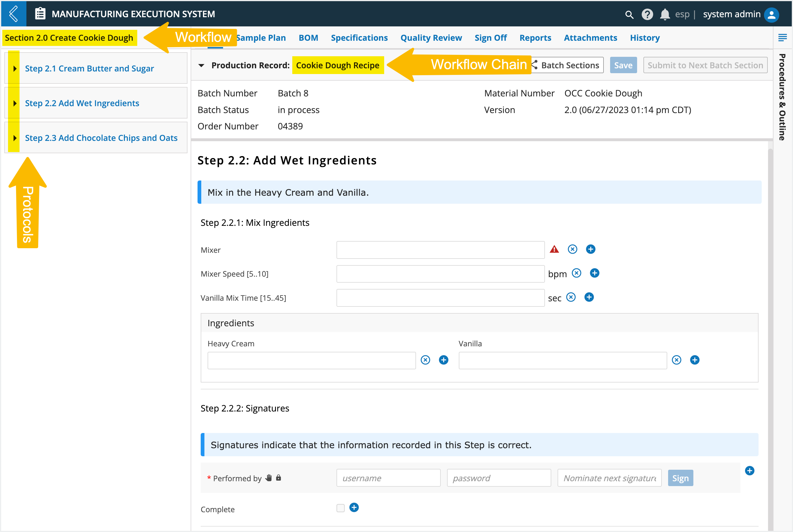Click the Nominate next signature field

(609, 478)
